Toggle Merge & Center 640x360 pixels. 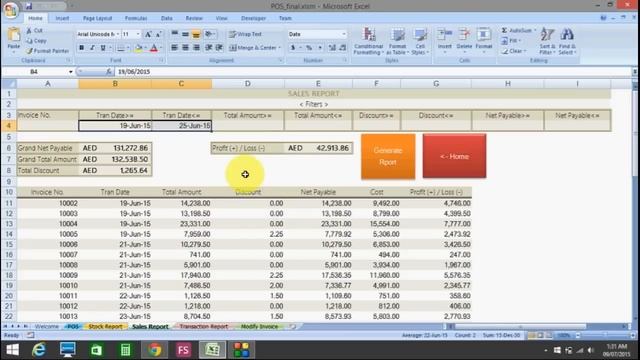[x=253, y=48]
